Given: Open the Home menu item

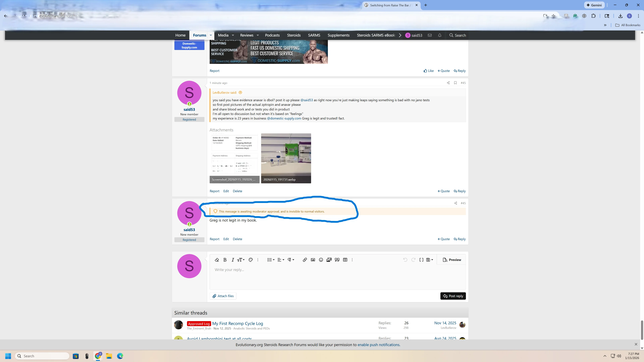Looking at the screenshot, I should (x=180, y=35).
